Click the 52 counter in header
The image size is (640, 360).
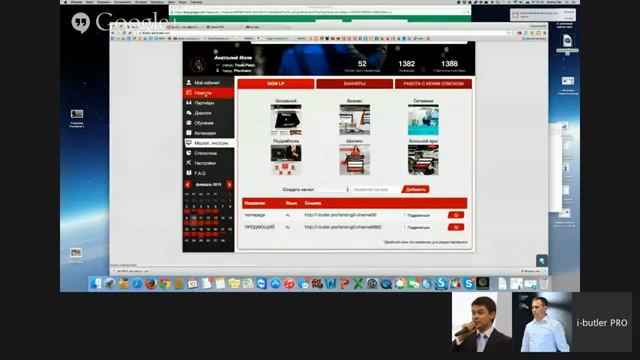click(362, 64)
